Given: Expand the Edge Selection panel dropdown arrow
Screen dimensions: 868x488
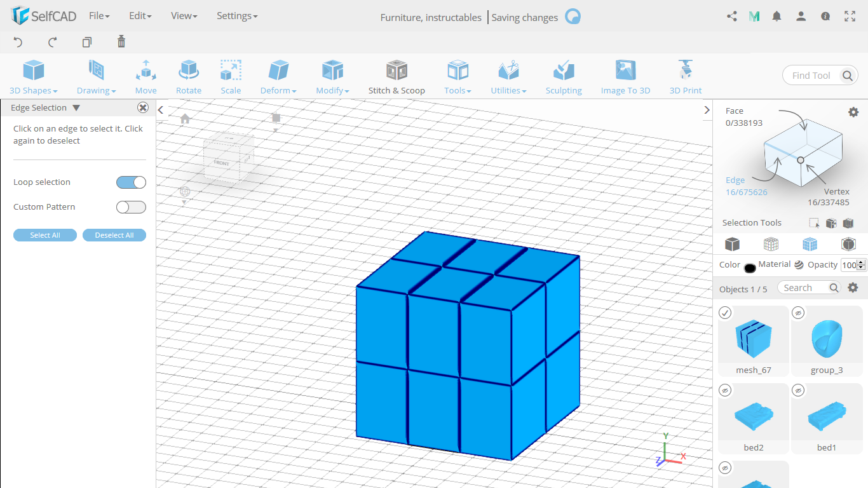Looking at the screenshot, I should [x=76, y=108].
